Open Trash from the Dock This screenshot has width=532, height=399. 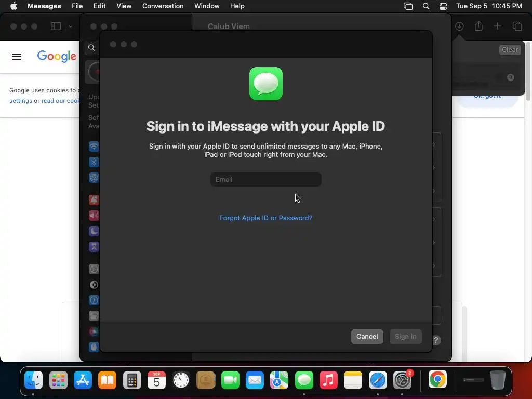[498, 380]
